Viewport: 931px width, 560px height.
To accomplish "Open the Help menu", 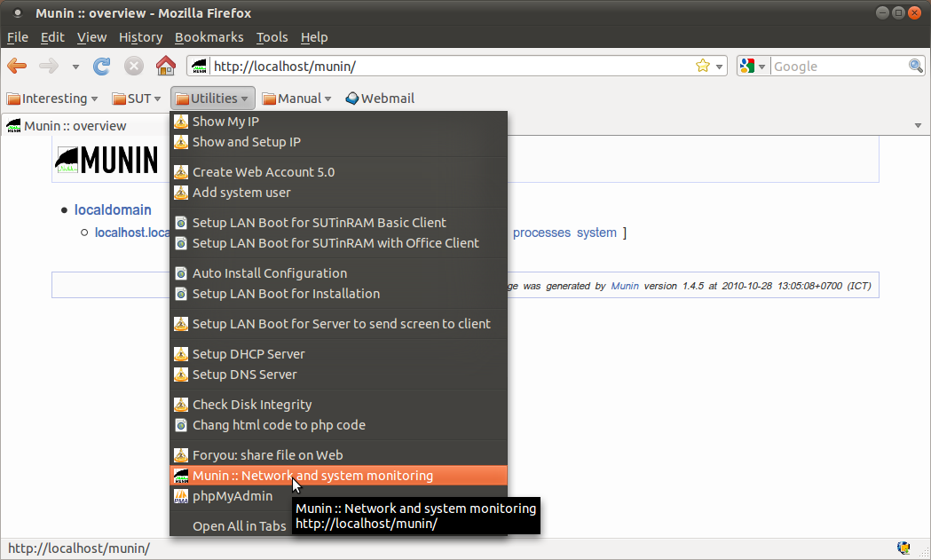I will pos(314,37).
